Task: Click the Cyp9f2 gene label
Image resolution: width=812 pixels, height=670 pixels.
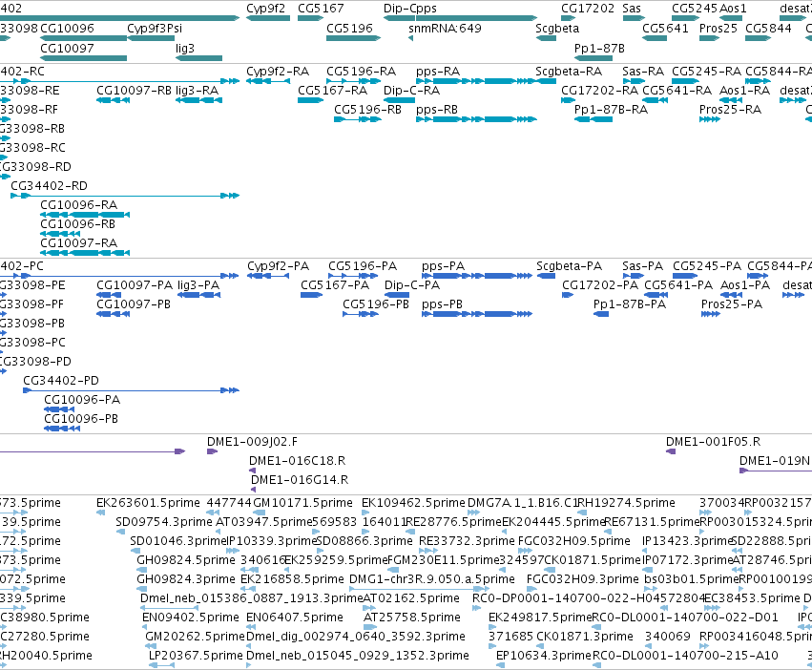Action: click(265, 9)
